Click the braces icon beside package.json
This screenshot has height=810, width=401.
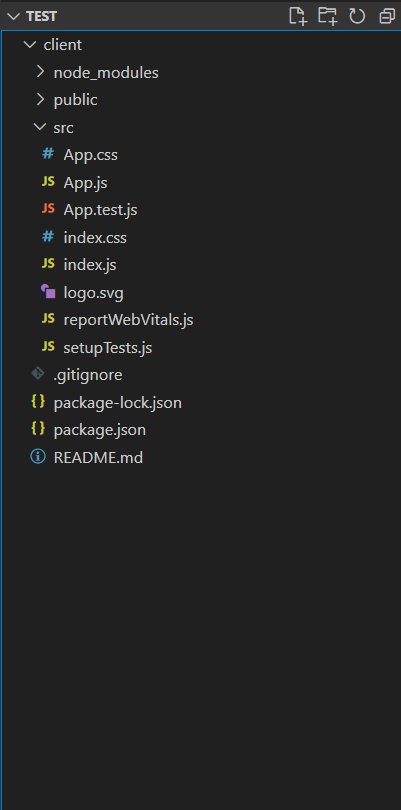38,429
